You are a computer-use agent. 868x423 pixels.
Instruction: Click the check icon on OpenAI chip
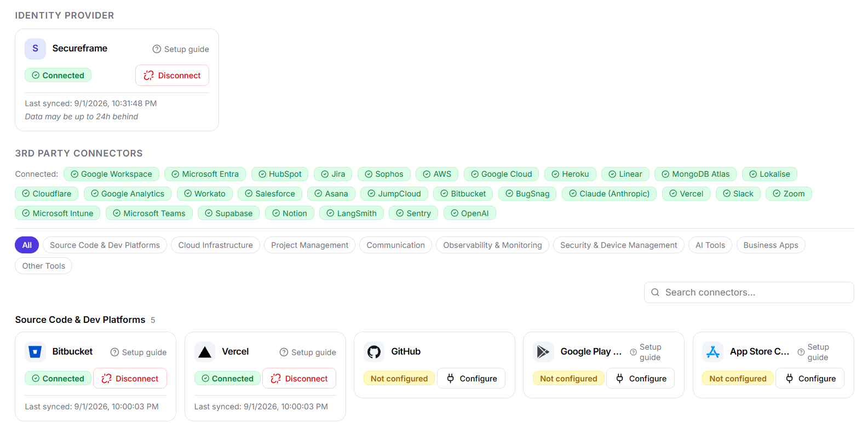coord(455,213)
